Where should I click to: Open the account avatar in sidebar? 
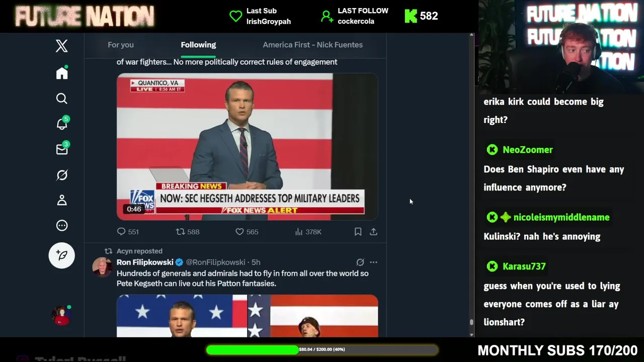pos(61,315)
